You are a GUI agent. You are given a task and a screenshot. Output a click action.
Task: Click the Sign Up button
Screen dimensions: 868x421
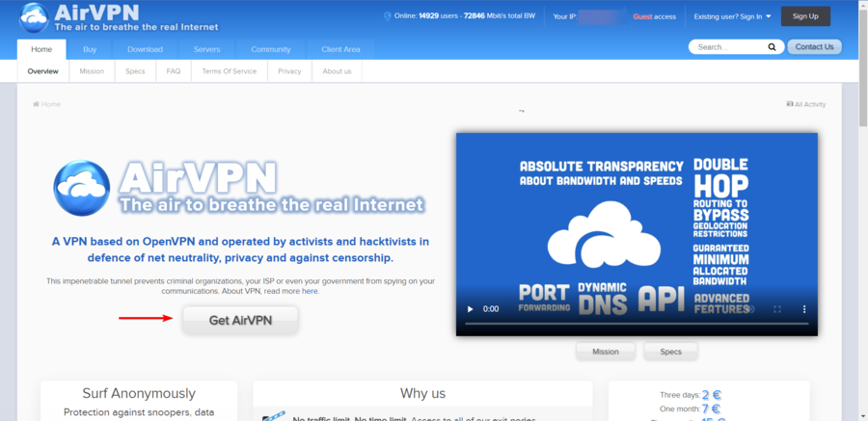point(804,16)
